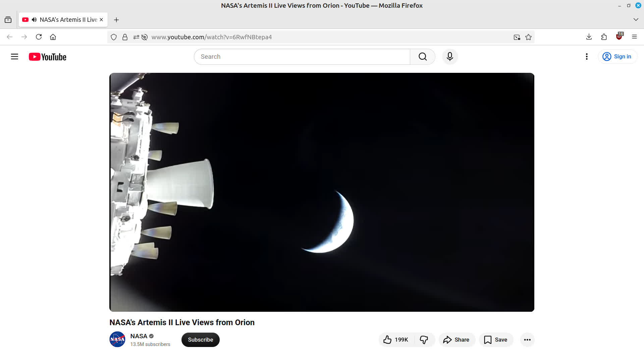644x349 pixels.
Task: Toggle picture-in-picture from the address bar
Action: click(x=517, y=37)
